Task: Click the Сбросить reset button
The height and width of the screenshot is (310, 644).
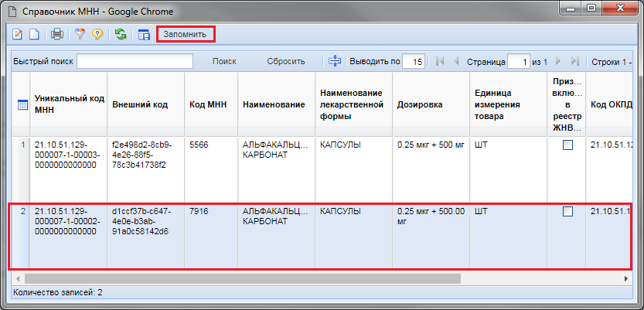Action: pos(286,61)
